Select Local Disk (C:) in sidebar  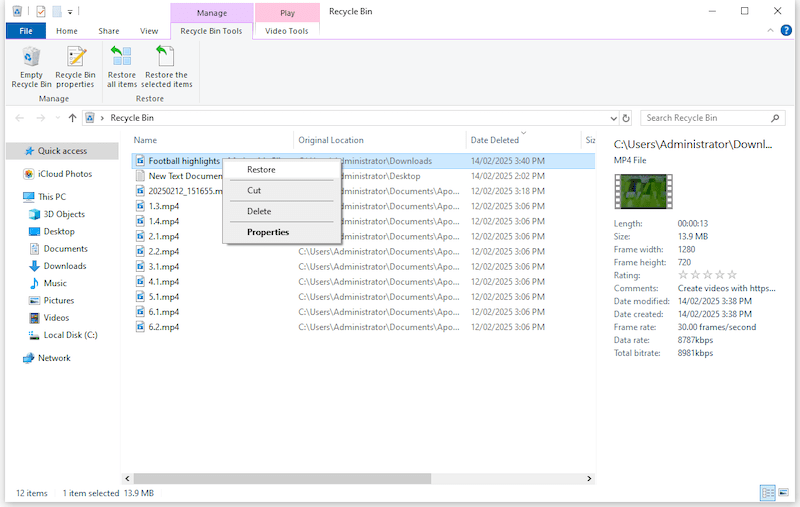(70, 335)
